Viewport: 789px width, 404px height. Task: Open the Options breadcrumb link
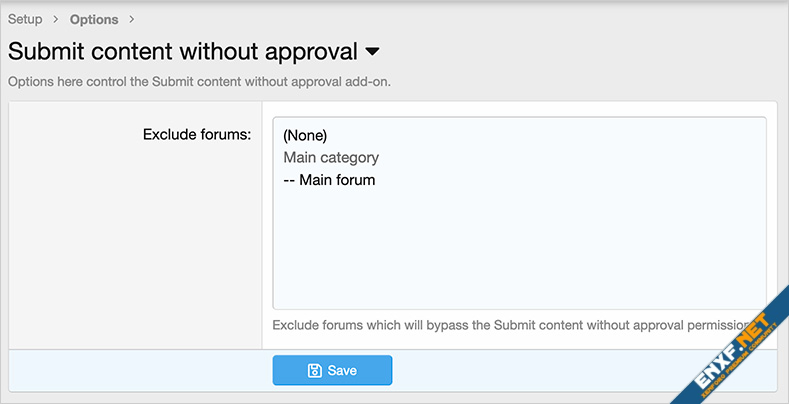click(x=94, y=19)
